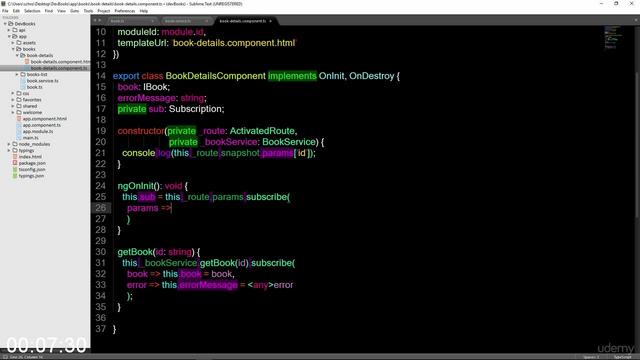Click the assets folder icon
Image resolution: width=640 pixels, height=360 pixels.
(x=19, y=43)
